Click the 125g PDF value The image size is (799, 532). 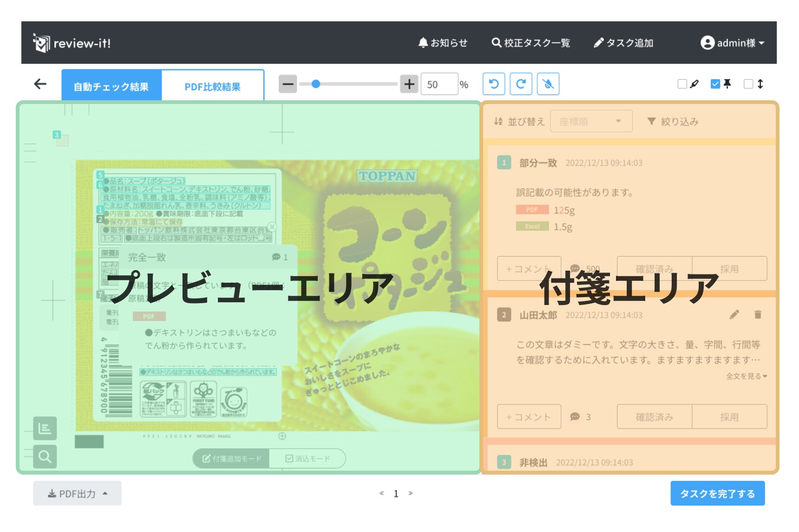tap(564, 210)
